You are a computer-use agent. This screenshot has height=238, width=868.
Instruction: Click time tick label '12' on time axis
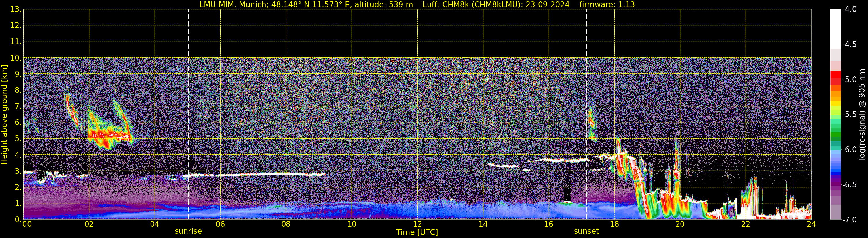417,224
